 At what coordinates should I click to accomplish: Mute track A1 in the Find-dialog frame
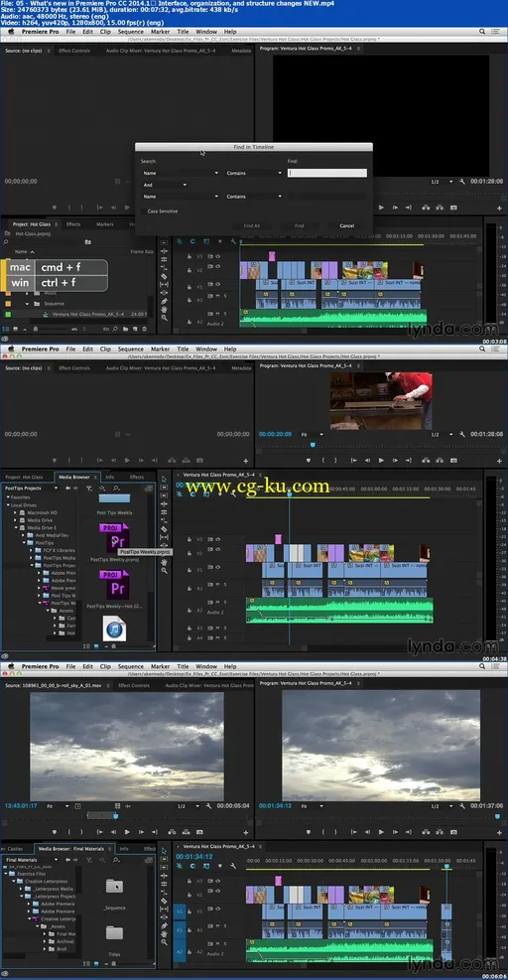(217, 296)
